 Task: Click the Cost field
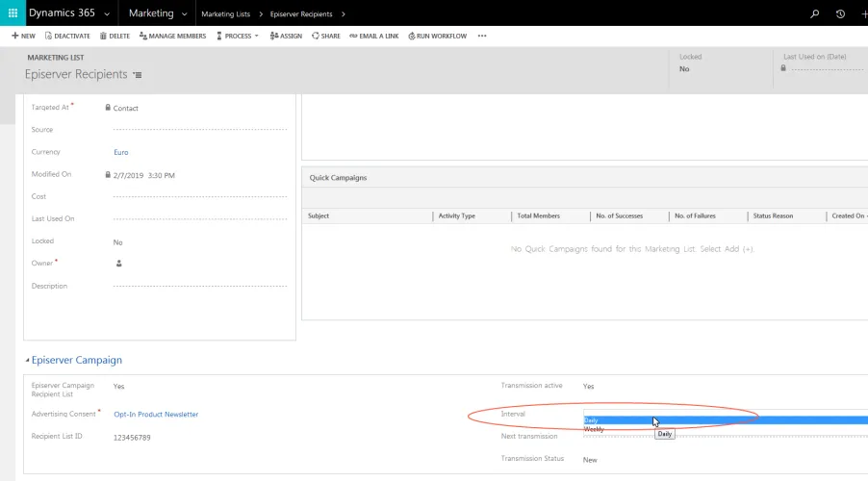click(x=200, y=196)
